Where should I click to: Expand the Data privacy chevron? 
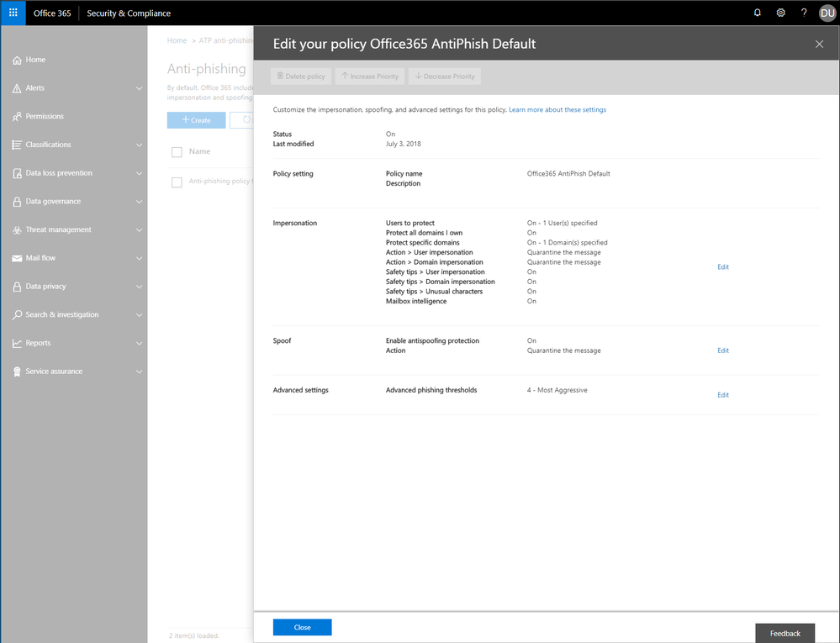(140, 287)
